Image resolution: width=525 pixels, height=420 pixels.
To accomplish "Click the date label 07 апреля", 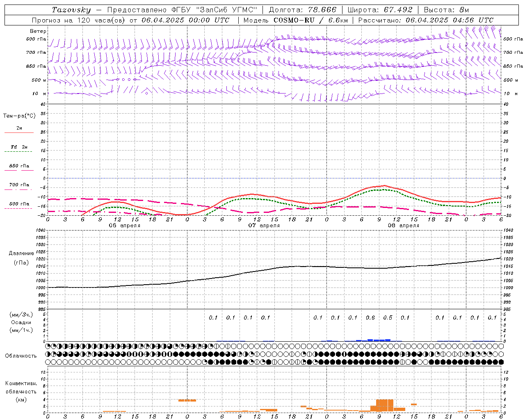I will 264,226.
